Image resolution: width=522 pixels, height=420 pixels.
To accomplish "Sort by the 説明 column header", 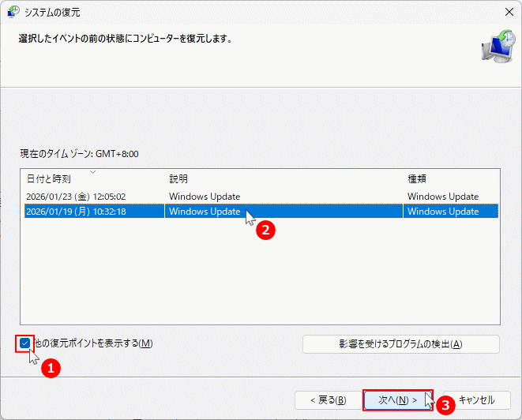I will point(178,179).
